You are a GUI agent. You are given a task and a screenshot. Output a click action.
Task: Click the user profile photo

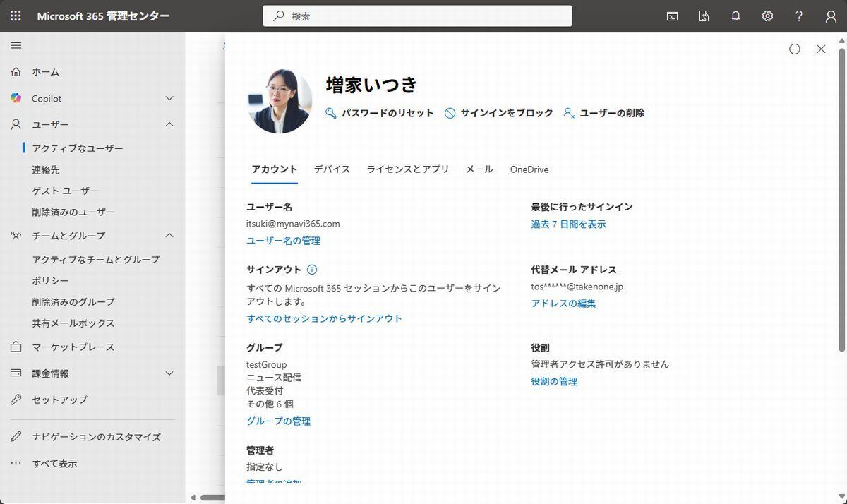[x=280, y=101]
